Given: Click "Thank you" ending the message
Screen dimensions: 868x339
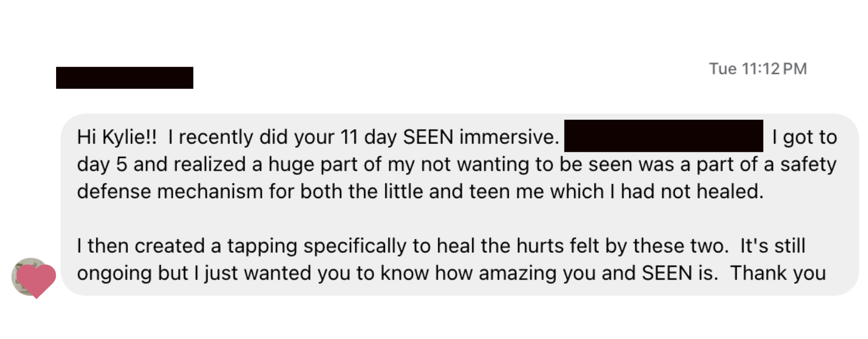Looking at the screenshot, I should point(777,273).
